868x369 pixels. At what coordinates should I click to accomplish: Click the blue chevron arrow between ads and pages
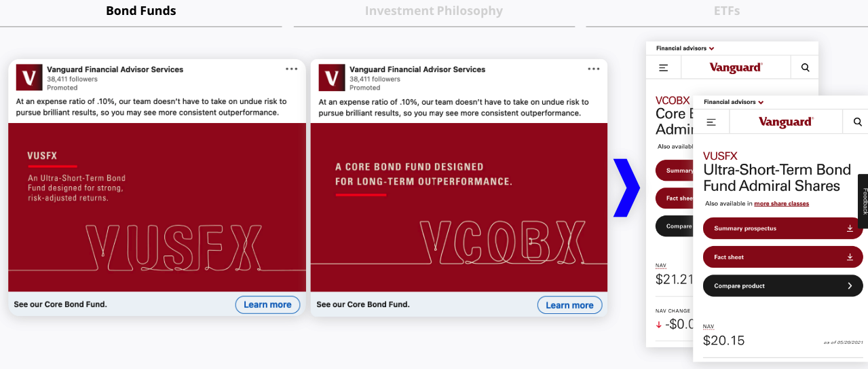(x=626, y=188)
